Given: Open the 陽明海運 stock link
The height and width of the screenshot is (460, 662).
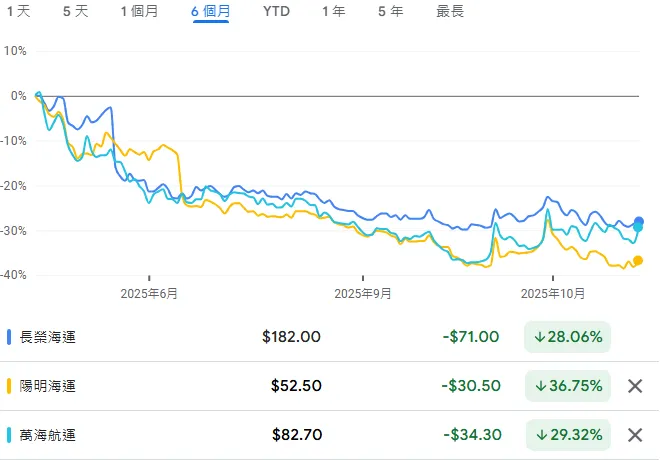Looking at the screenshot, I should pos(47,386).
